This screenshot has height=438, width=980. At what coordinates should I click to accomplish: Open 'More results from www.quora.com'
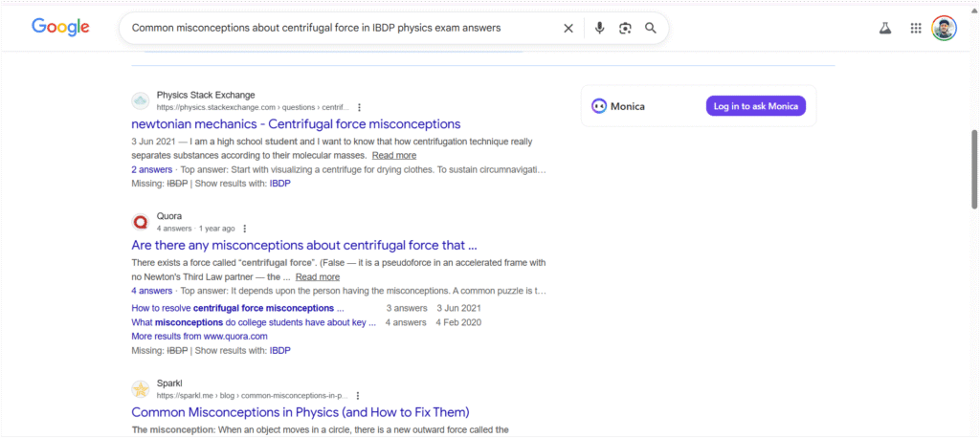(x=199, y=337)
